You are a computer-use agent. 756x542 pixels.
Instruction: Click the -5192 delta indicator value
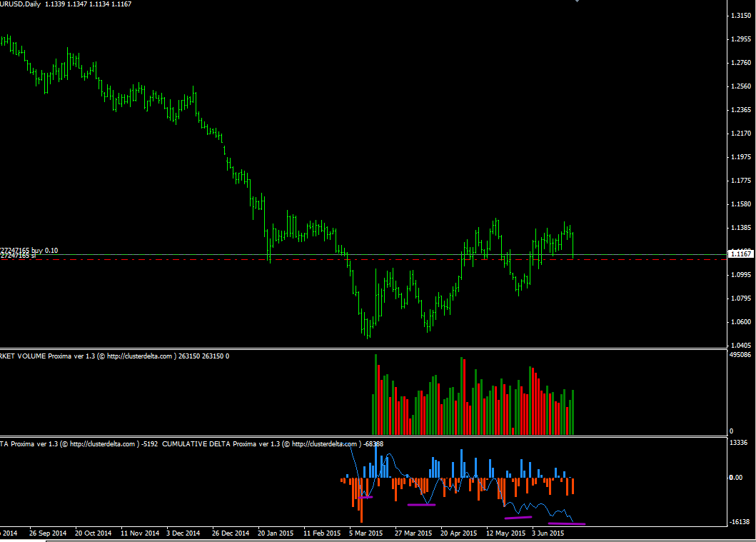point(150,444)
